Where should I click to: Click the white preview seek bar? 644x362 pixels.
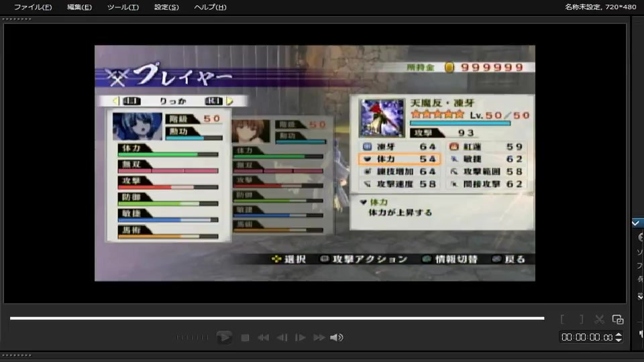click(277, 318)
